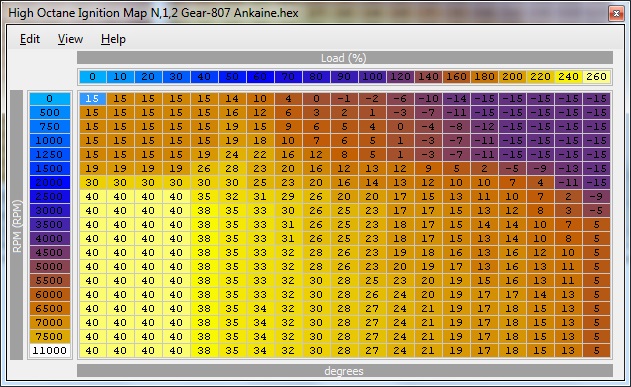Click cell 24 at RPM 1250, Load 50
631x387 pixels.
[x=232, y=154]
